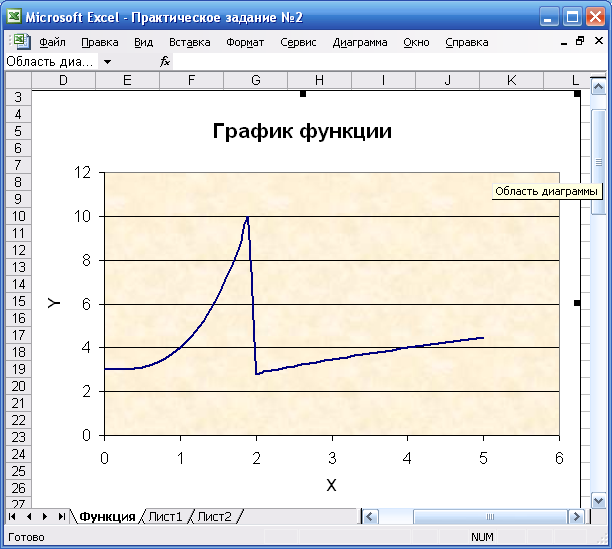The width and height of the screenshot is (612, 549).
Task: Click in the formula bar input field
Action: (x=388, y=62)
